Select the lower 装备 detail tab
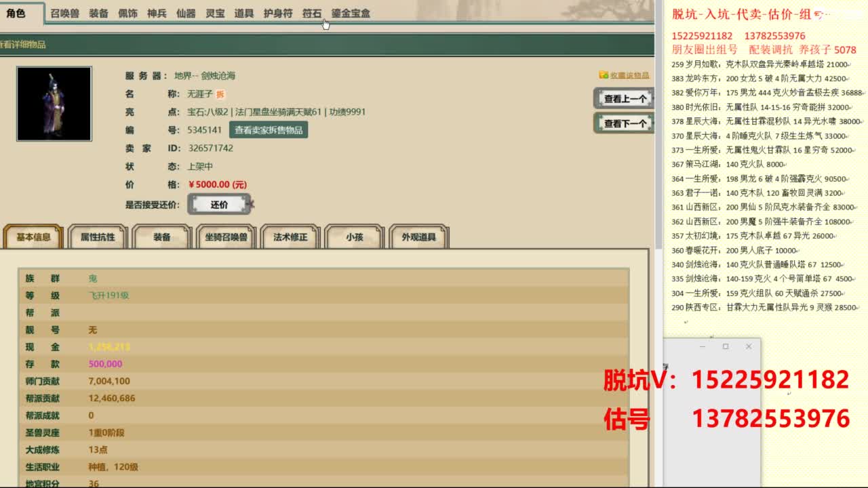The width and height of the screenshot is (868, 488). pyautogui.click(x=161, y=237)
